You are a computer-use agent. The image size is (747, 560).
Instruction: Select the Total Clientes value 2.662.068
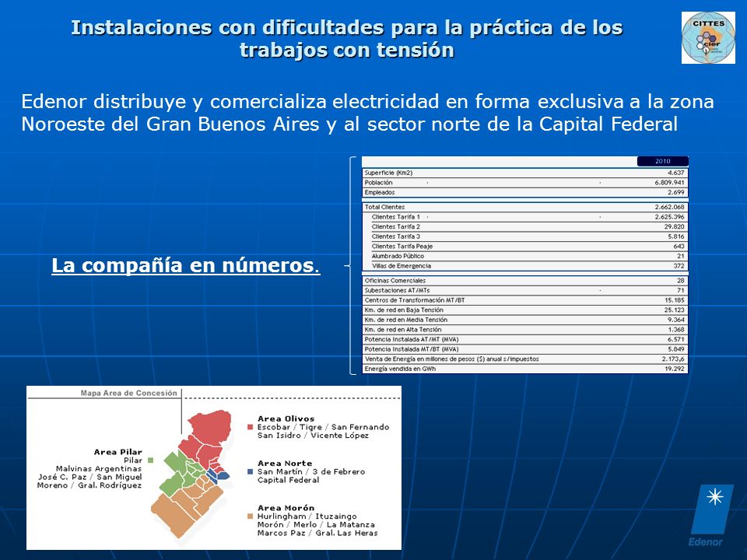pos(669,207)
